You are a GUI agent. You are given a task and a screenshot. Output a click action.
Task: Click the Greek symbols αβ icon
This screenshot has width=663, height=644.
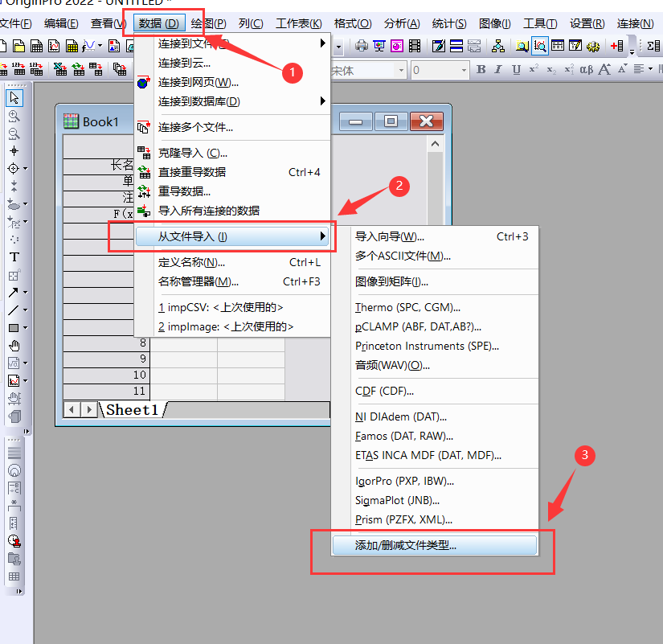point(586,70)
